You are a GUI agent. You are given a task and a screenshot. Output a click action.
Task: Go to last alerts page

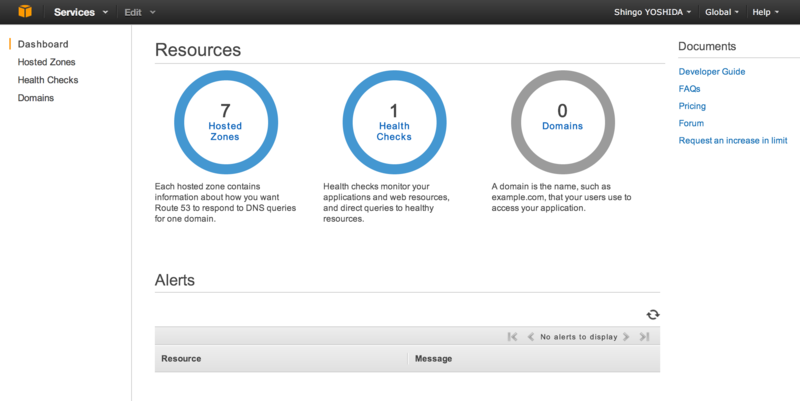pos(644,337)
